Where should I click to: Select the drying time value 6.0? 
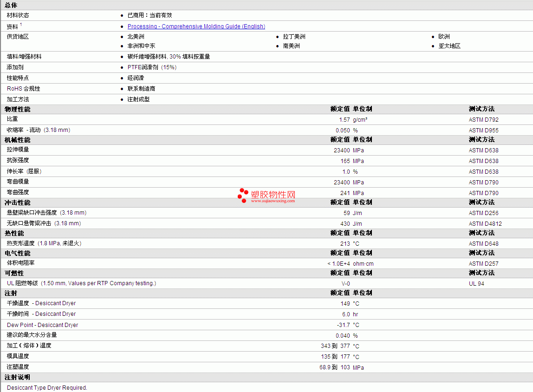(x=346, y=314)
